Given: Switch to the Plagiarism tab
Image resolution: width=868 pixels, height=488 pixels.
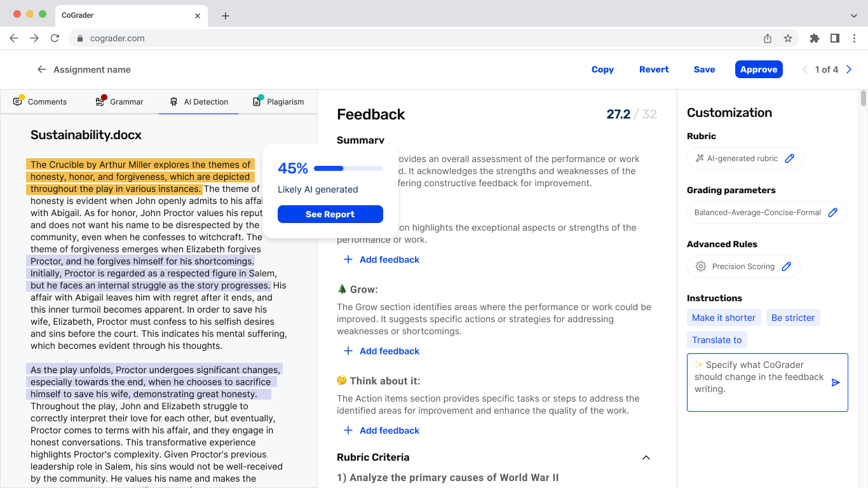Looking at the screenshot, I should (x=278, y=102).
